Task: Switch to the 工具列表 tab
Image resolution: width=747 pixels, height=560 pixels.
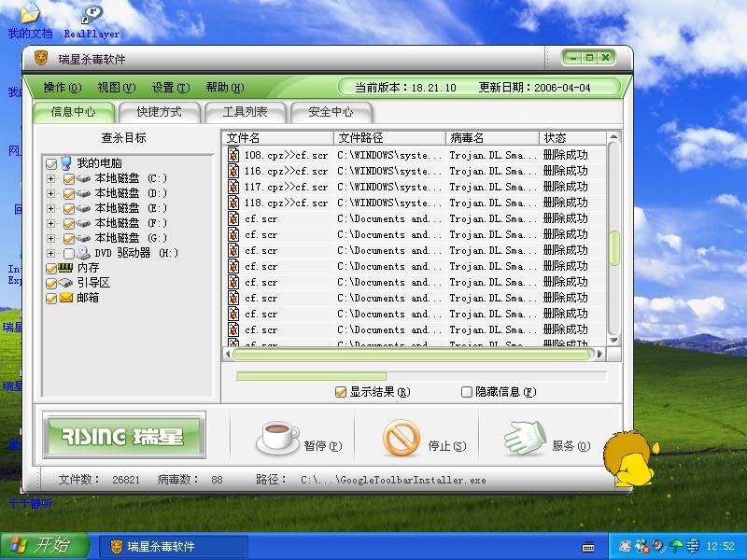Action: (246, 112)
